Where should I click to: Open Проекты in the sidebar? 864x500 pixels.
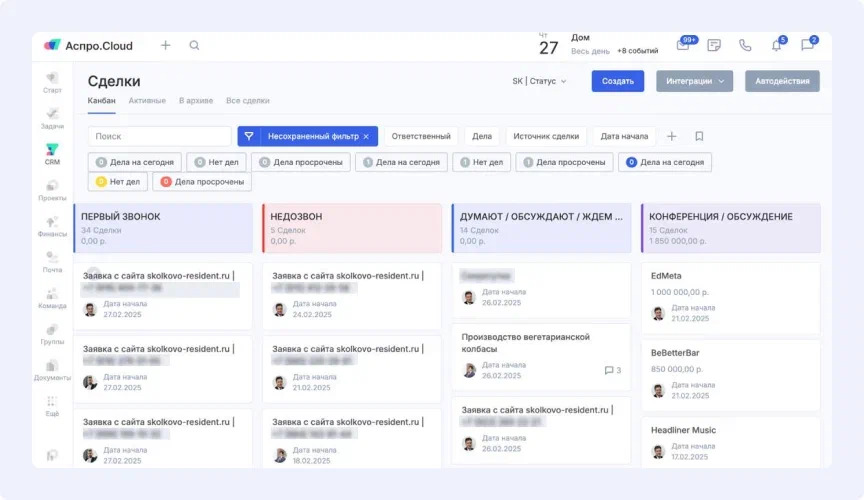pyautogui.click(x=52, y=190)
